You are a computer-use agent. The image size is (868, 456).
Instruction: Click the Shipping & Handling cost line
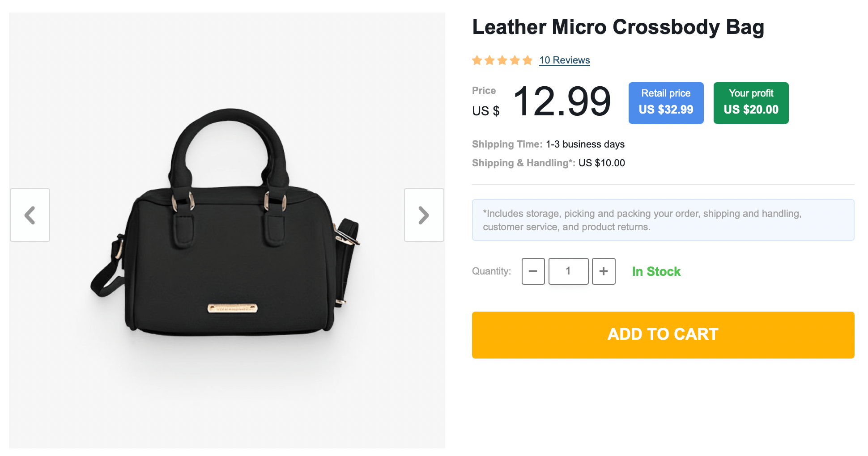(x=548, y=163)
